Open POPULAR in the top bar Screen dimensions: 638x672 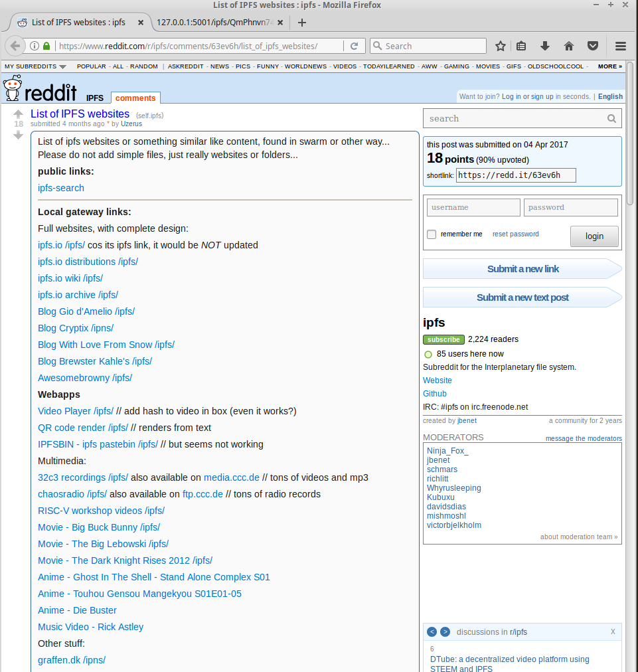click(x=91, y=66)
